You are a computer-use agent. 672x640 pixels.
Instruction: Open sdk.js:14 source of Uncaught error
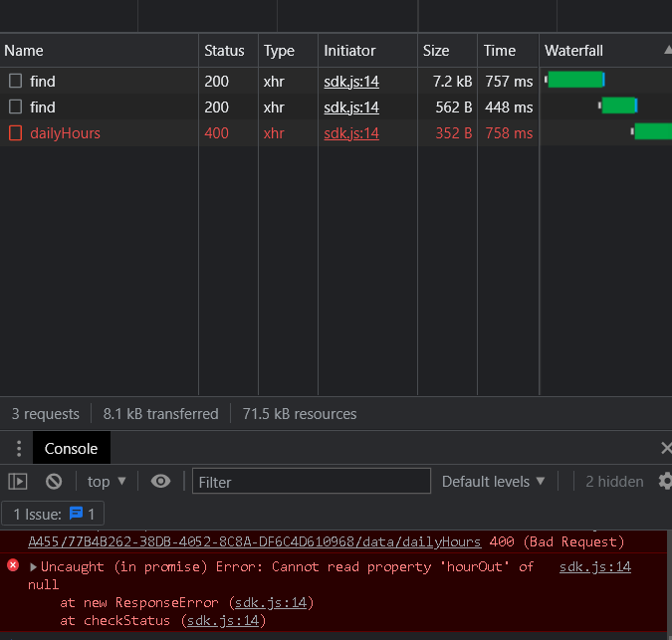[595, 566]
